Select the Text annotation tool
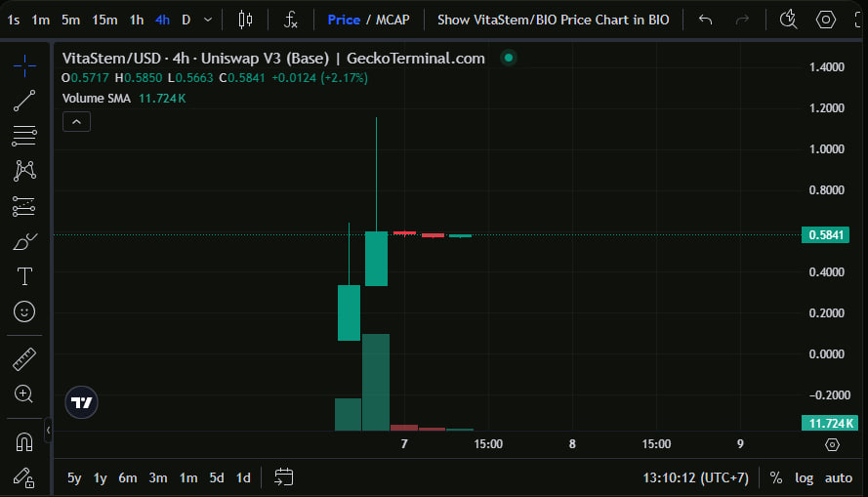Image resolution: width=868 pixels, height=497 pixels. 24,276
